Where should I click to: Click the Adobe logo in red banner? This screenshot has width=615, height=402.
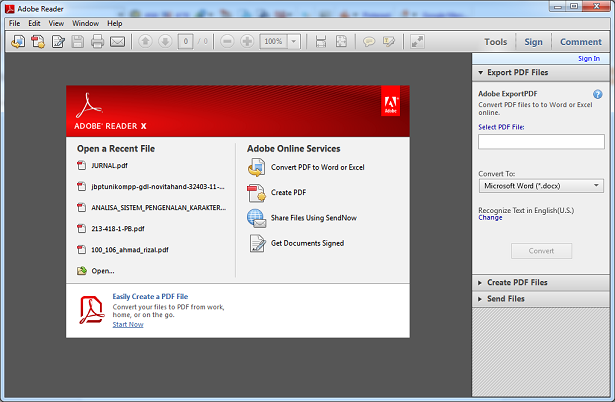(390, 101)
